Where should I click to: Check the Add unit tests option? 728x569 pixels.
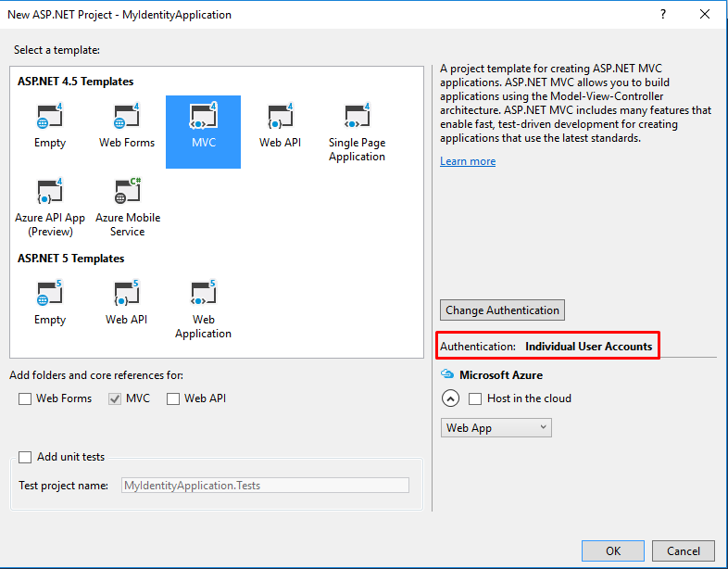[x=25, y=457]
